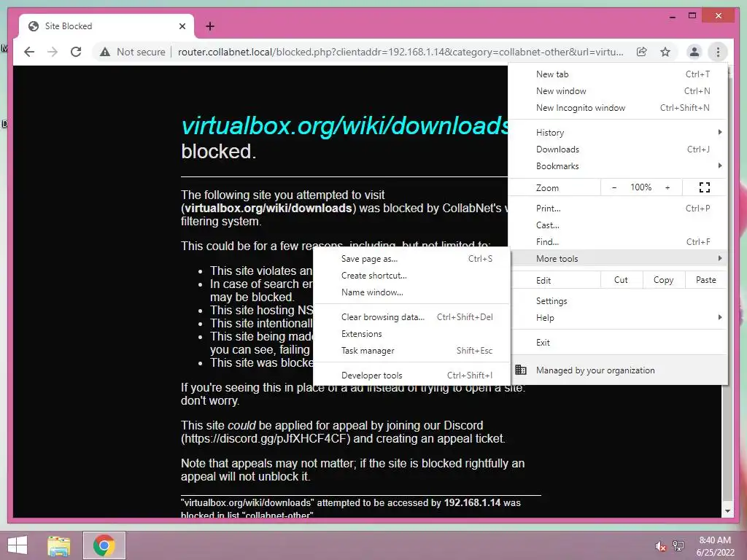Open Developer tools

[x=411, y=376]
